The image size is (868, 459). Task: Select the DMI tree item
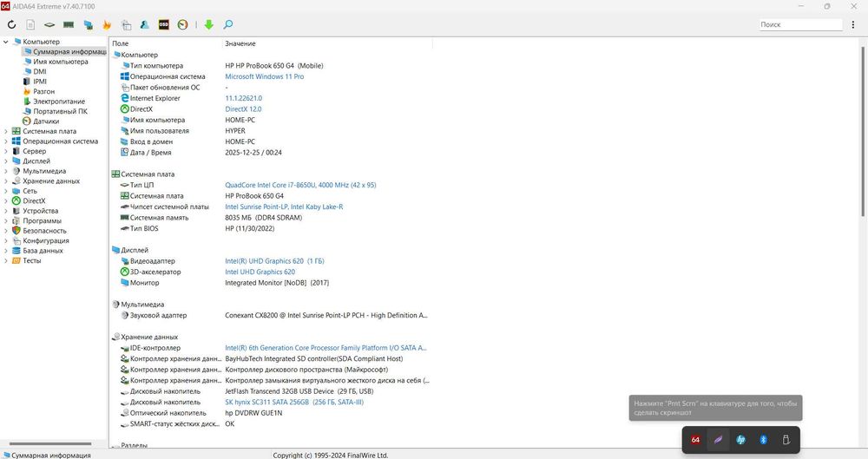click(40, 71)
